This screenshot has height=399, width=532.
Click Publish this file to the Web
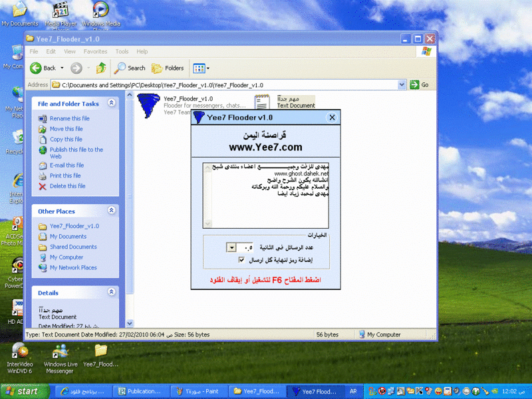(76, 153)
